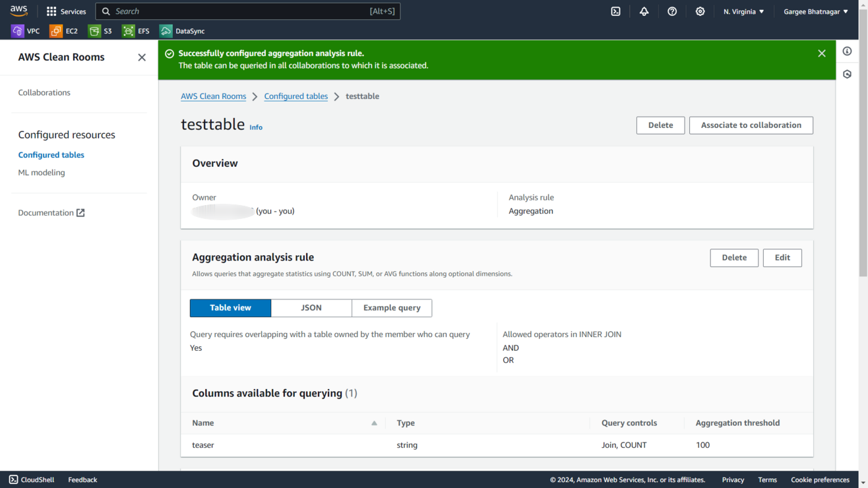Switch to the Example query tab
Image resolution: width=868 pixels, height=488 pixels.
click(392, 308)
